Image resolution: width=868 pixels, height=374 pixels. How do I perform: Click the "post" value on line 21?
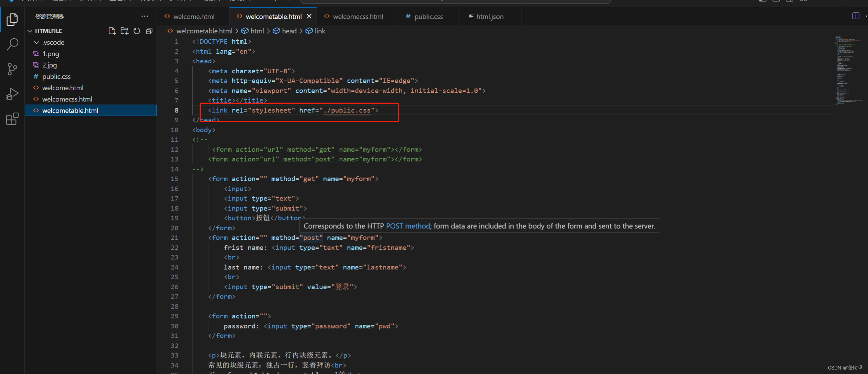(311, 238)
